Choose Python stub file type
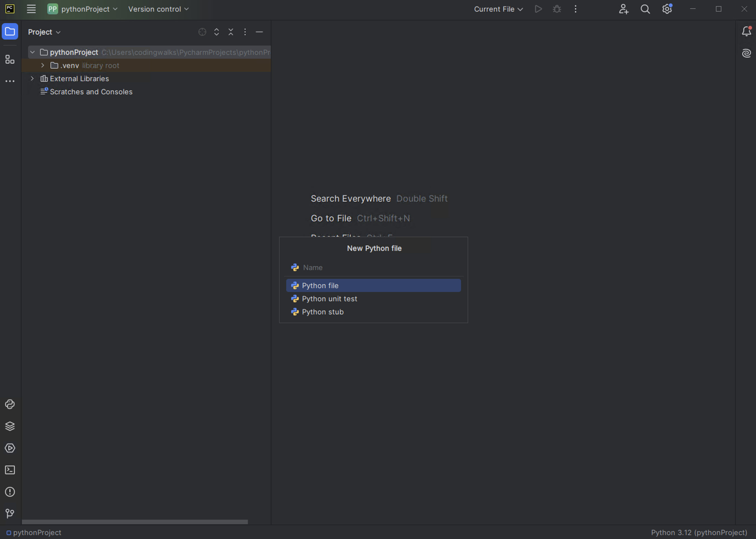The width and height of the screenshot is (756, 539). pos(323,312)
